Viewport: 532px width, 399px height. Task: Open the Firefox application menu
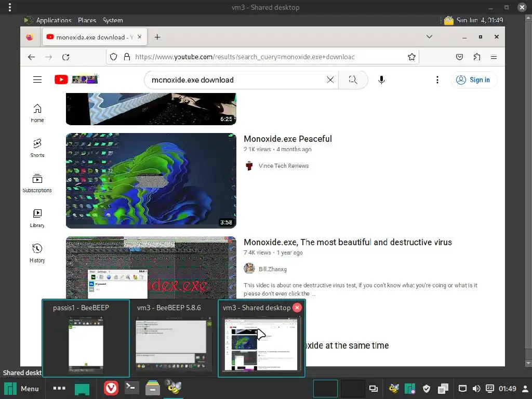point(494,57)
